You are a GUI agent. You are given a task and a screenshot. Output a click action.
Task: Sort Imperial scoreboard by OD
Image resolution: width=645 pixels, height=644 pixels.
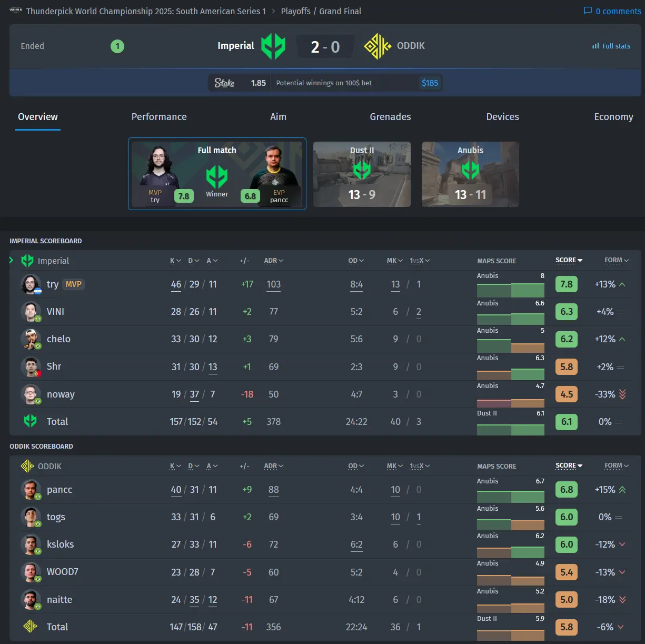pyautogui.click(x=356, y=261)
